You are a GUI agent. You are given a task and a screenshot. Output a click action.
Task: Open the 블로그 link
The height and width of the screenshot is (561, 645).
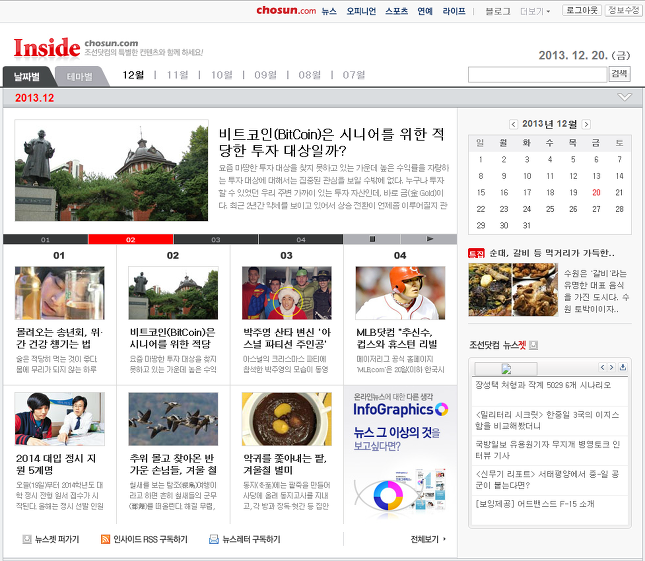click(498, 12)
